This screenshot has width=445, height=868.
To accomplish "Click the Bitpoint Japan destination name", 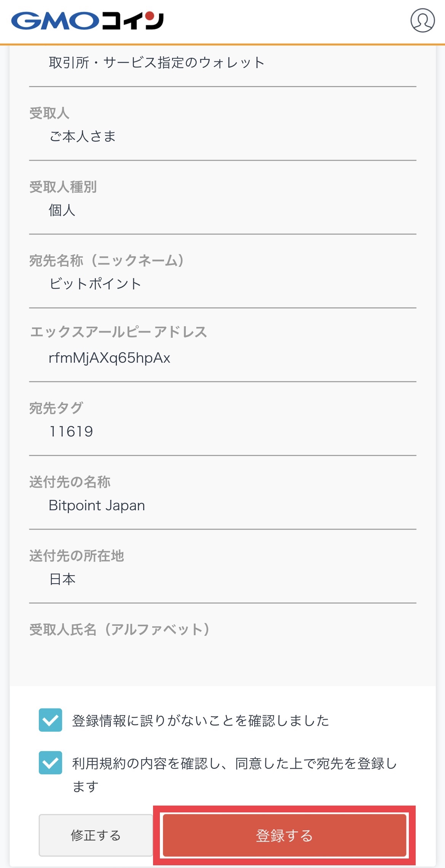I will (96, 506).
